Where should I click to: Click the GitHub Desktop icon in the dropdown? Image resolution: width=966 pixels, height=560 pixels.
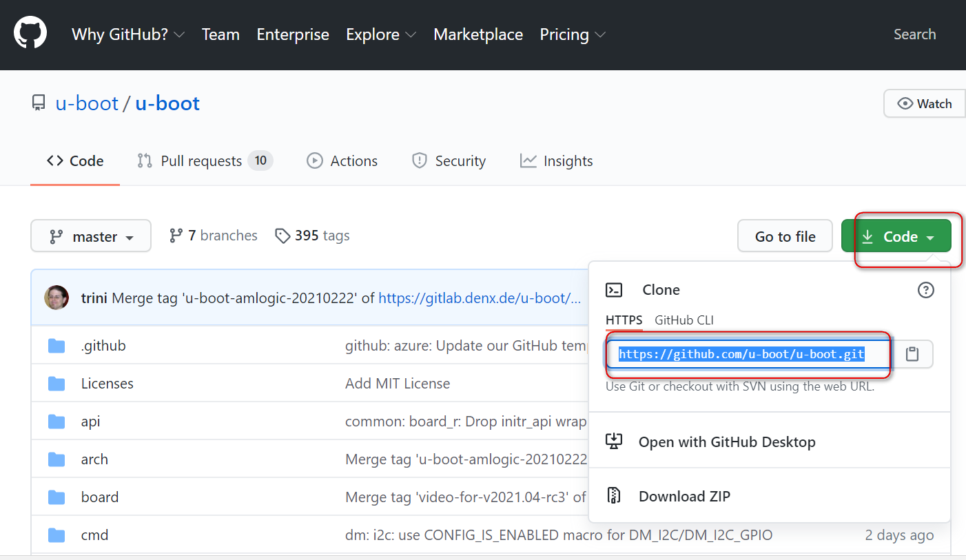pyautogui.click(x=614, y=442)
